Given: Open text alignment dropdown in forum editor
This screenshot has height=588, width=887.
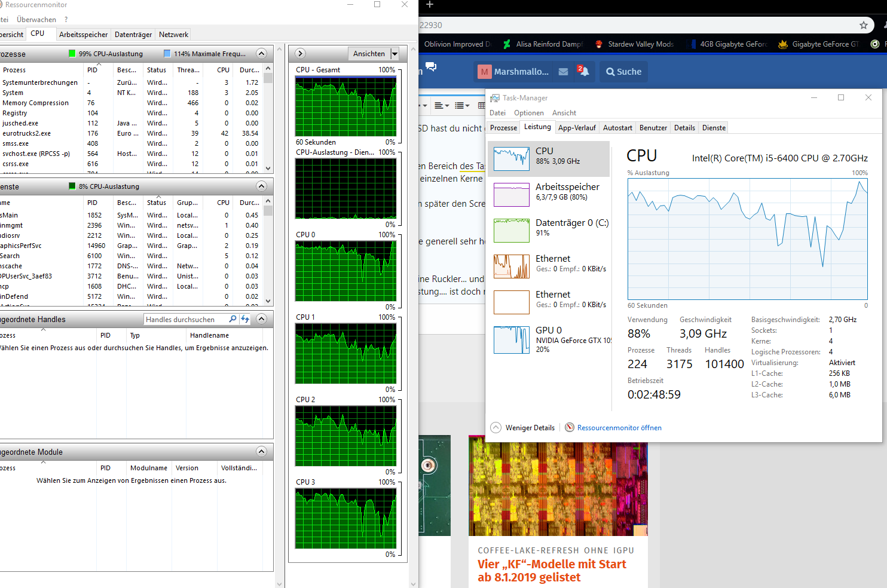Looking at the screenshot, I should (x=442, y=106).
